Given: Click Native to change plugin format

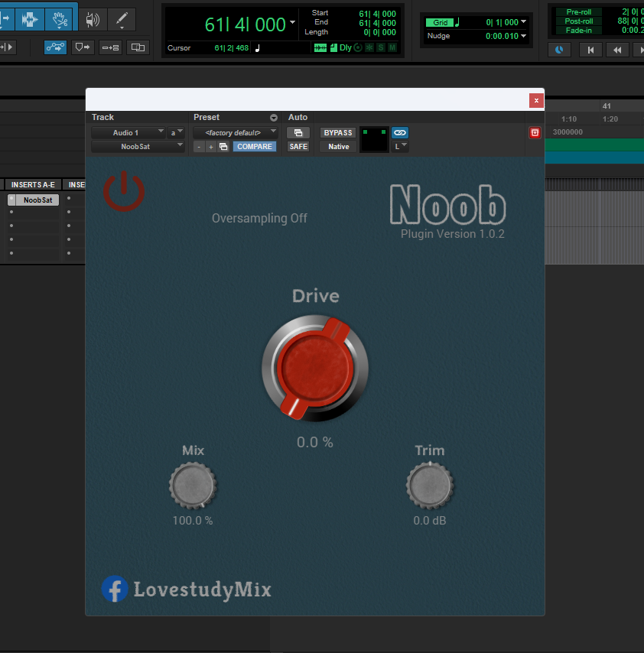Looking at the screenshot, I should (337, 146).
